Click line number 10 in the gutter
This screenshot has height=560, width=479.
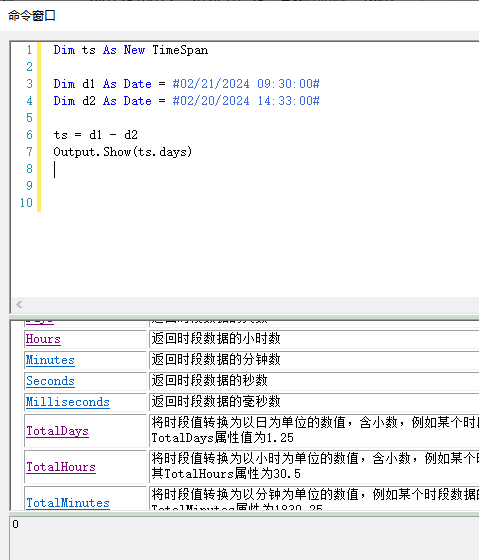[x=26, y=203]
